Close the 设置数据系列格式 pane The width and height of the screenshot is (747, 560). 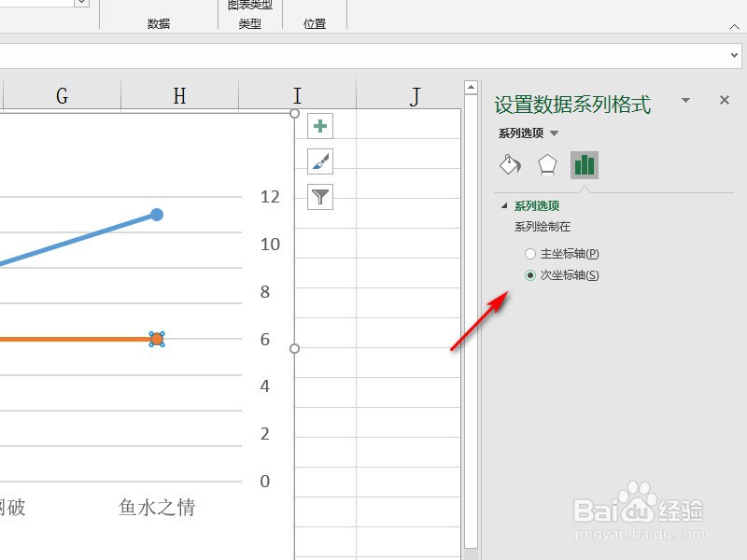click(724, 100)
